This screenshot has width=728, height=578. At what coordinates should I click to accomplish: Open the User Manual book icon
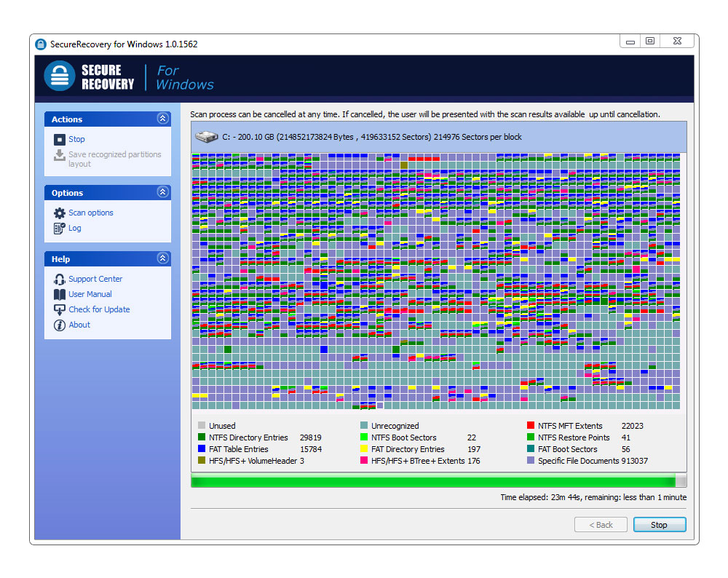coord(60,294)
